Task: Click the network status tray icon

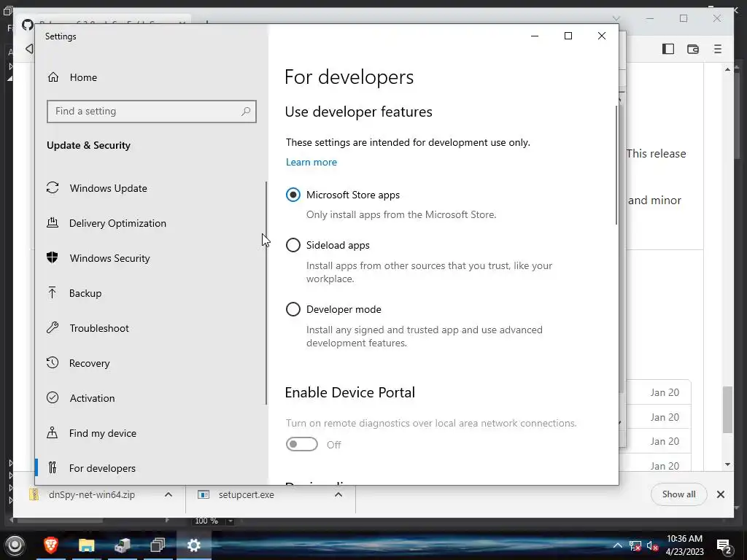Action: [x=635, y=545]
